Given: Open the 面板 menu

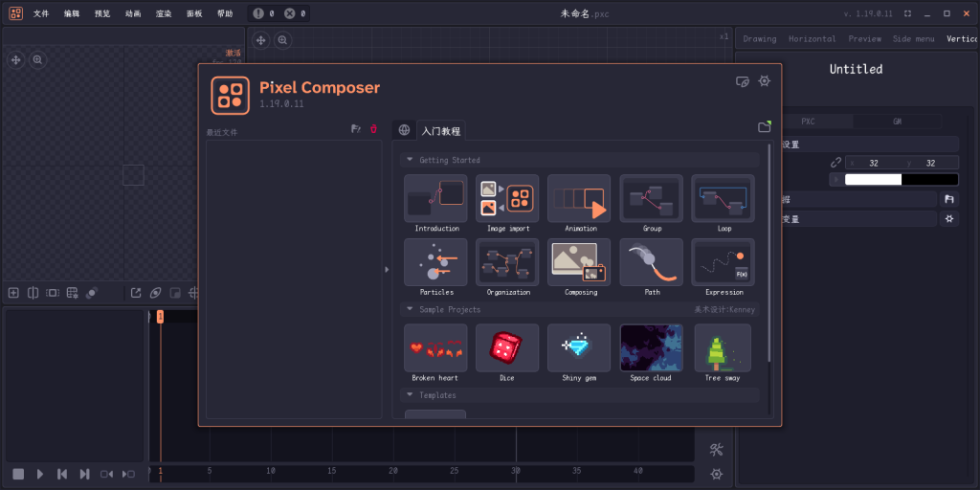Looking at the screenshot, I should 194,13.
